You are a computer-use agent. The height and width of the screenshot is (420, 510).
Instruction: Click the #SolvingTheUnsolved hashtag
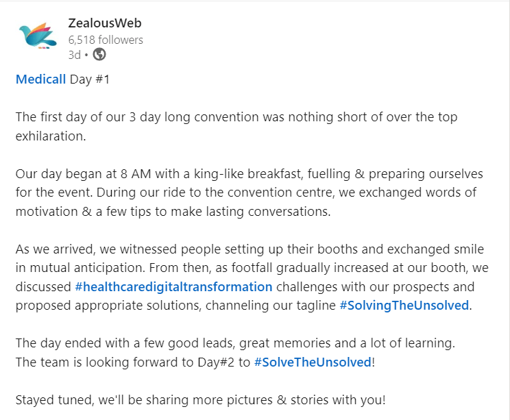(404, 305)
